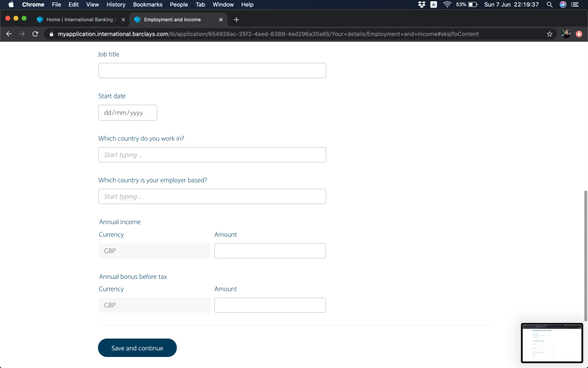Focus the Annual income Amount field

tap(270, 251)
